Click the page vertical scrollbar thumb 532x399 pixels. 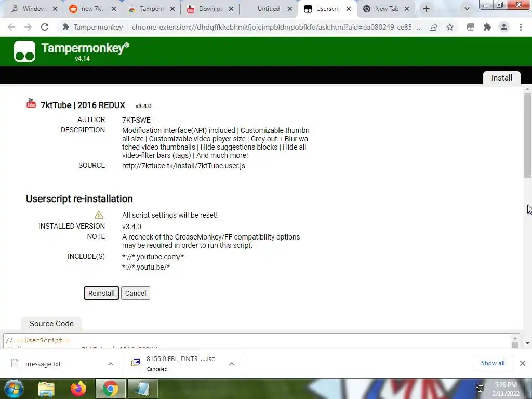pyautogui.click(x=527, y=136)
